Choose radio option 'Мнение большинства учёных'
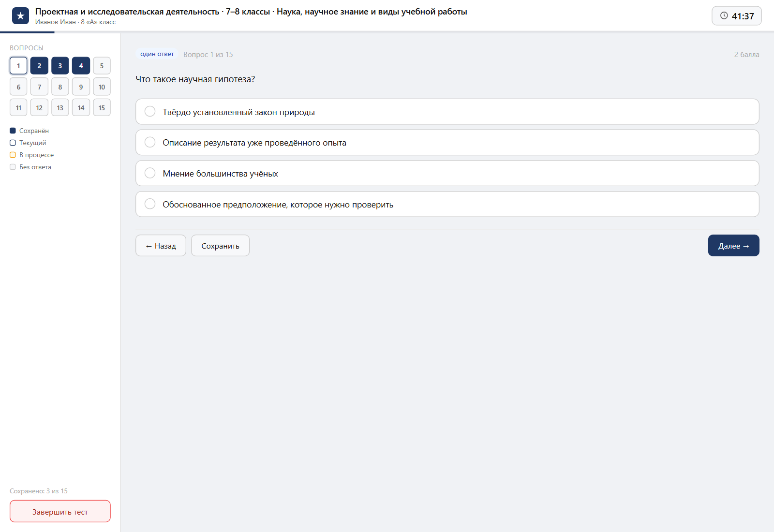774x532 pixels. [x=447, y=173]
